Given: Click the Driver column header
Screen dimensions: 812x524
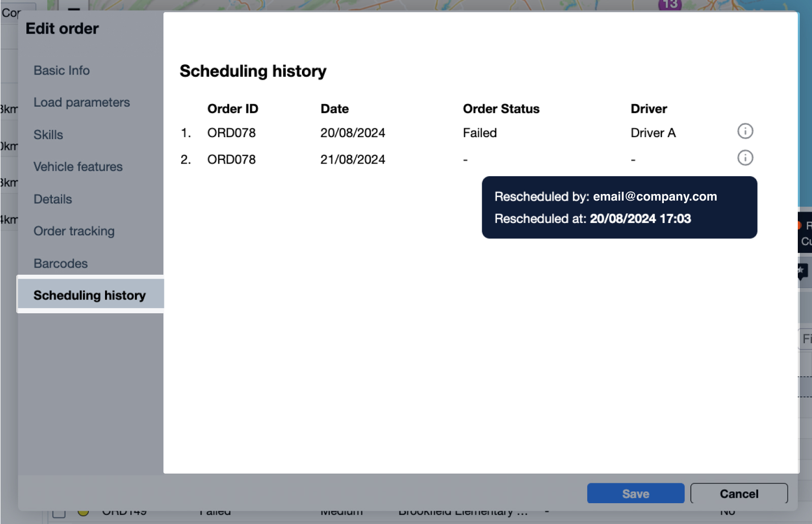Looking at the screenshot, I should click(x=649, y=109).
